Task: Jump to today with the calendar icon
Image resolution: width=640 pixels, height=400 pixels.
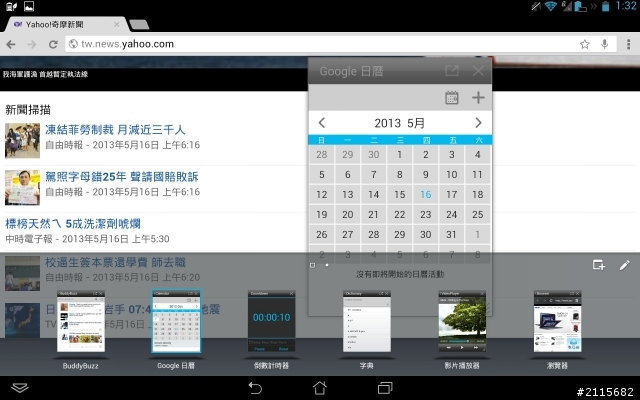Action: click(x=452, y=98)
